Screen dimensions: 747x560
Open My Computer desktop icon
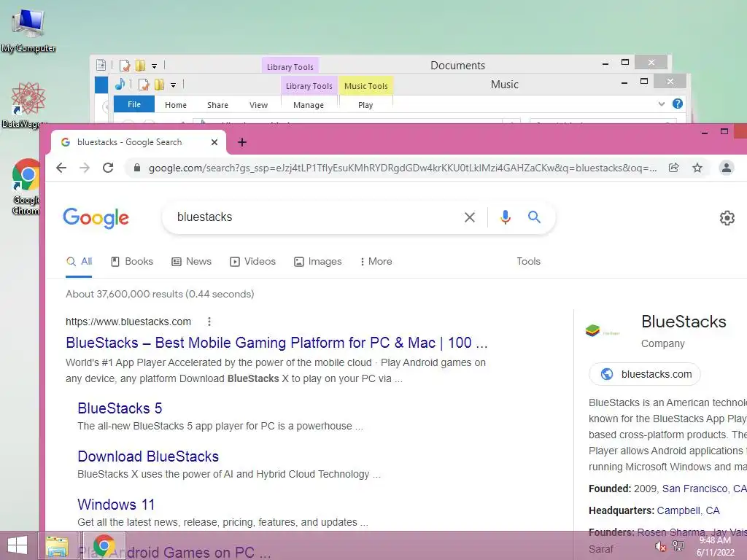coord(28,29)
